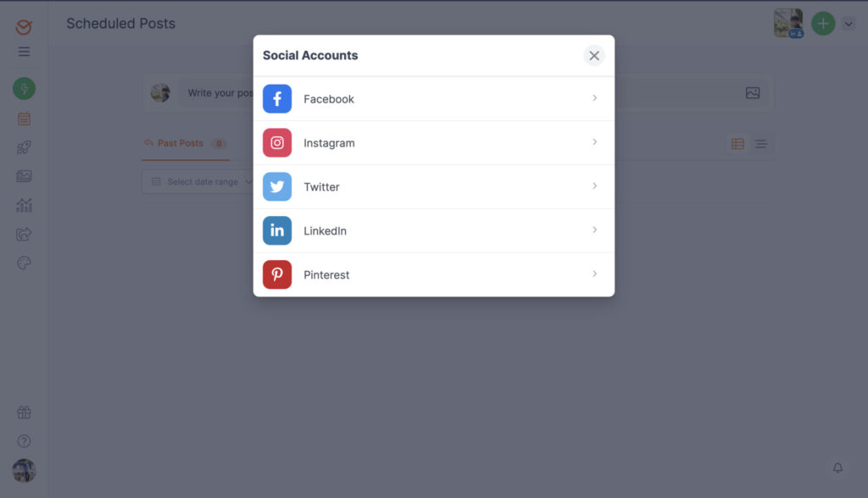
Task: Click the help question mark icon
Action: pyautogui.click(x=24, y=441)
